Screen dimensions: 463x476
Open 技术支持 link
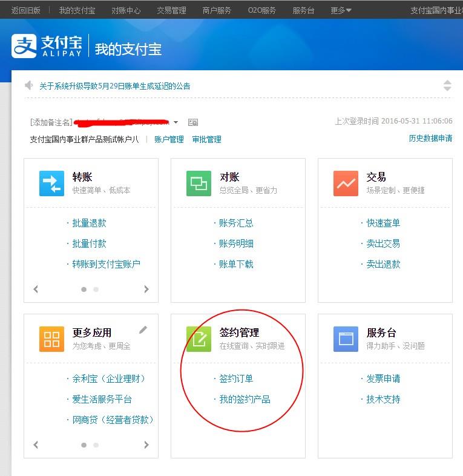tap(383, 399)
